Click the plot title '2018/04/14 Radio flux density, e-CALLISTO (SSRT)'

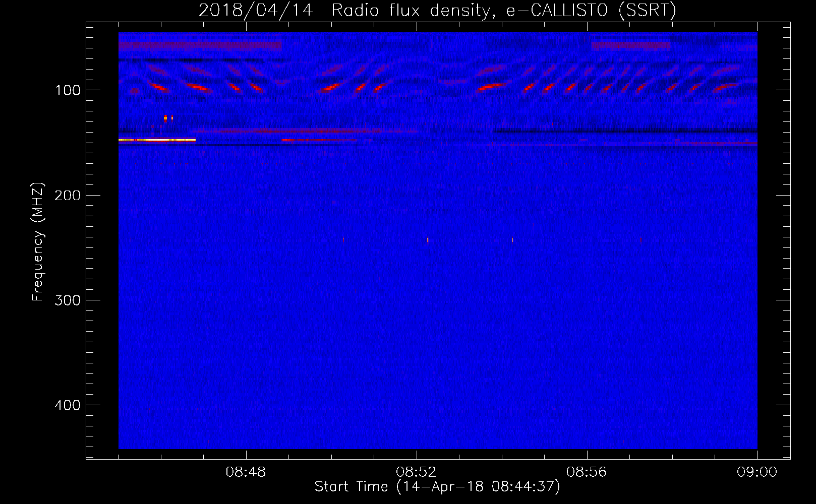pyautogui.click(x=437, y=10)
